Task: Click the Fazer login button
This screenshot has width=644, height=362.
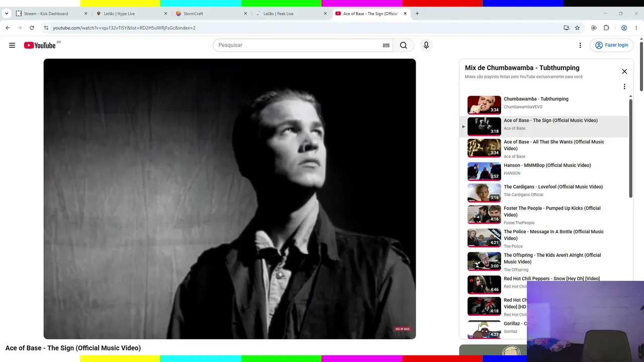Action: (x=611, y=45)
